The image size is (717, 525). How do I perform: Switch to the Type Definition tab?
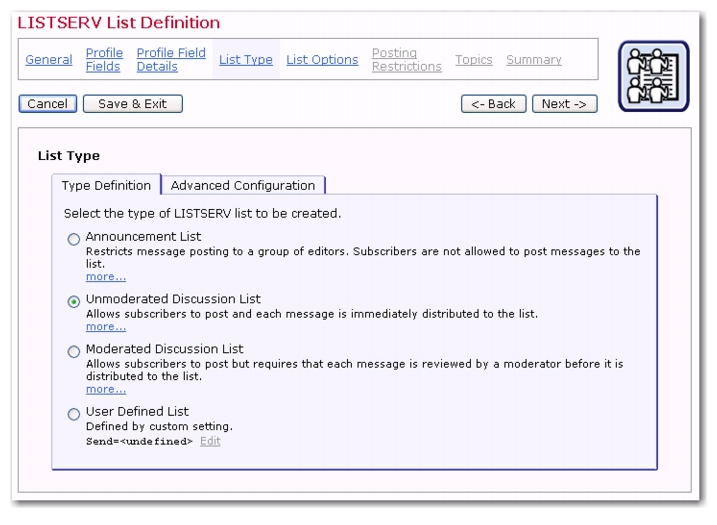106,185
